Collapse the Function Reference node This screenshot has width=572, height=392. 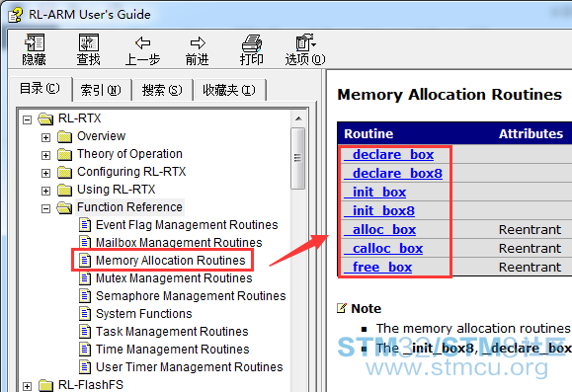click(x=46, y=208)
